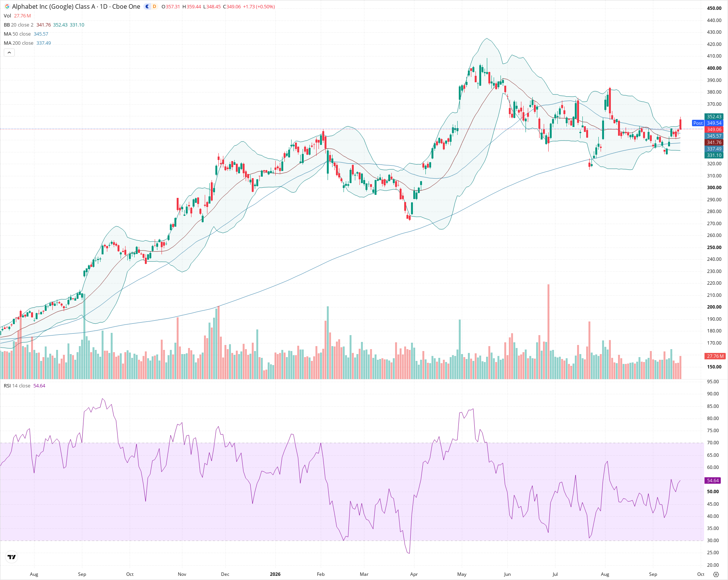Screen dimensions: 728x580
Task: Click the 337.49 MA 200 price label
Action: (714, 149)
